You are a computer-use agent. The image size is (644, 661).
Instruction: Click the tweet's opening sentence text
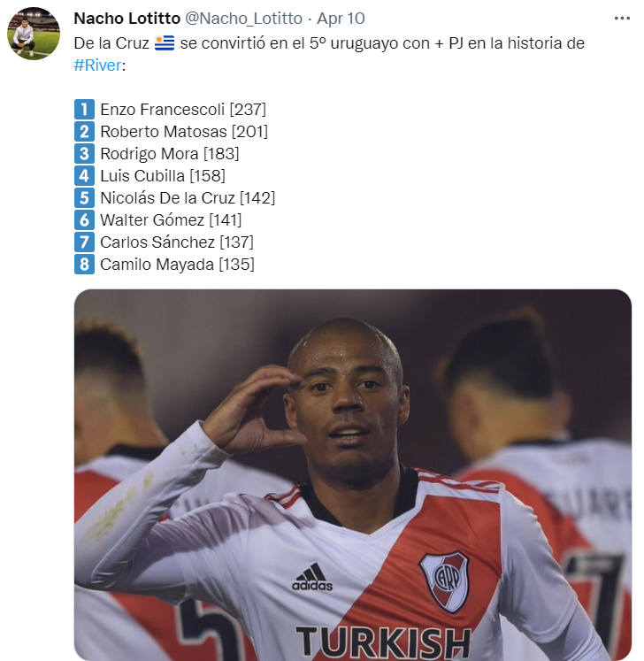(329, 54)
